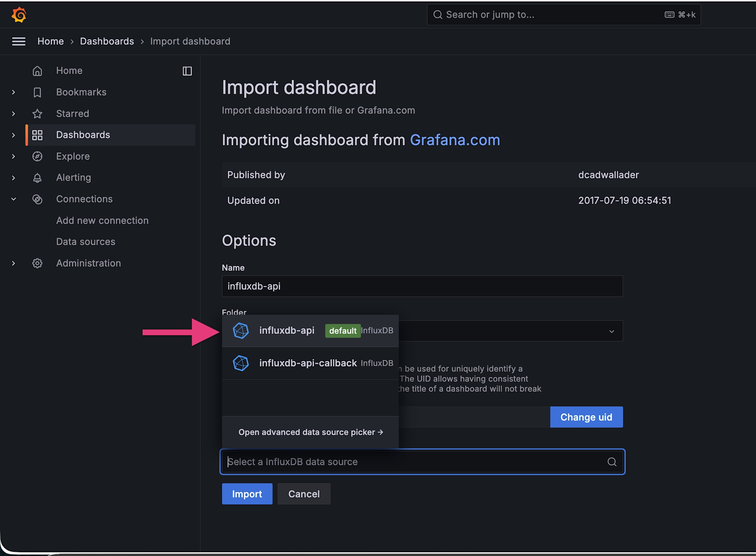This screenshot has width=756, height=556.
Task: Collapse the Connections section chevron
Action: (14, 199)
